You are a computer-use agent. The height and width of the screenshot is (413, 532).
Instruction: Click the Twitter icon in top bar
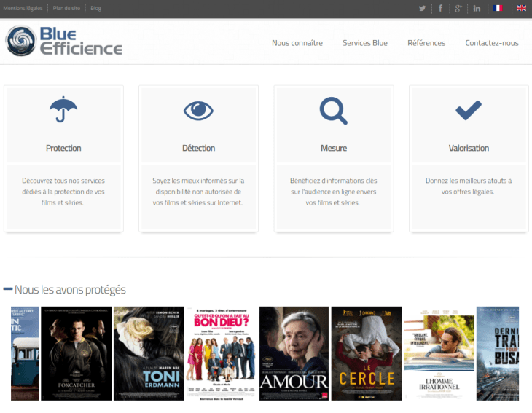[x=422, y=9]
